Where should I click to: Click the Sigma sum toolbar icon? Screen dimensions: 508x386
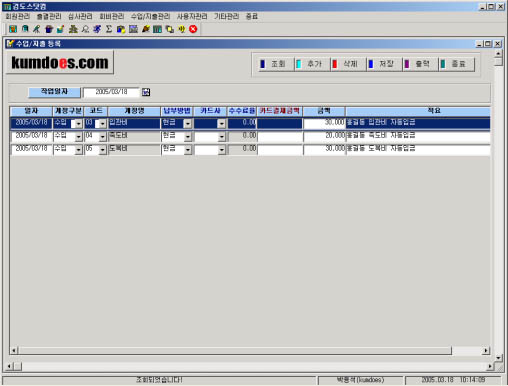pyautogui.click(x=109, y=29)
